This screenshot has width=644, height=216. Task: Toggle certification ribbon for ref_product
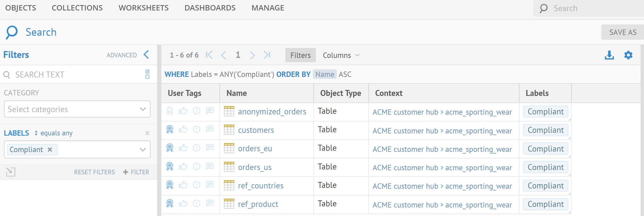click(170, 203)
